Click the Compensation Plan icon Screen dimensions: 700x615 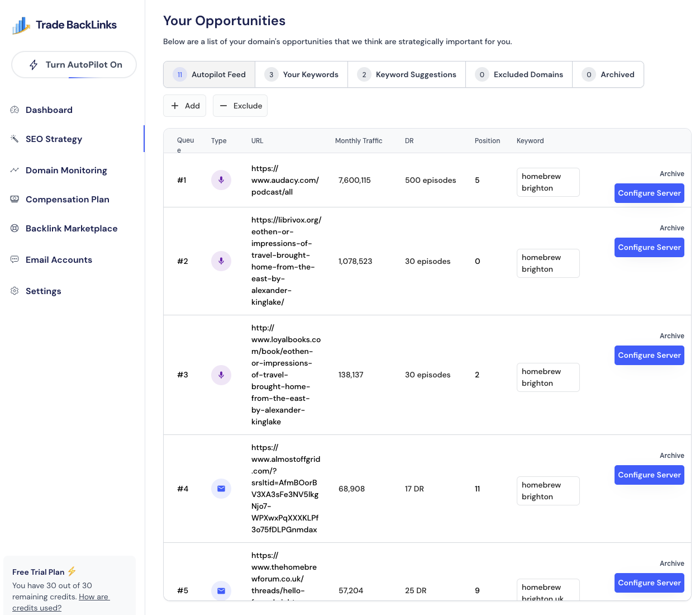[15, 199]
